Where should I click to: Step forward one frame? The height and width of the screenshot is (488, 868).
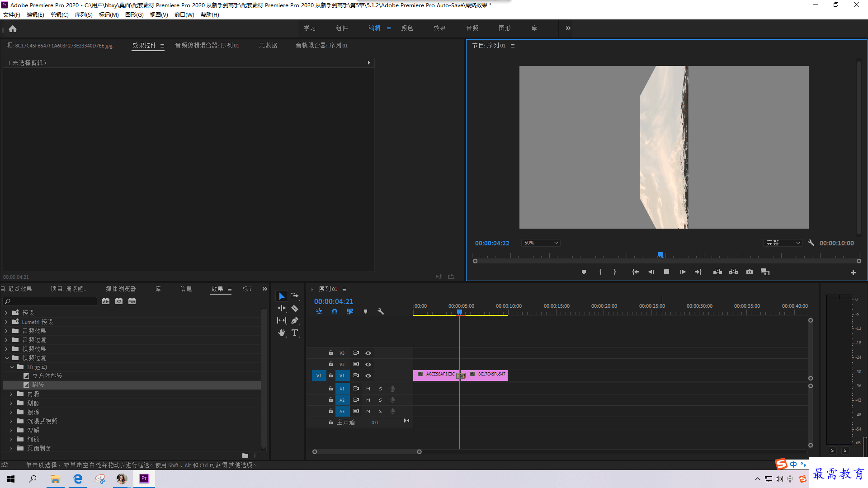click(x=683, y=272)
